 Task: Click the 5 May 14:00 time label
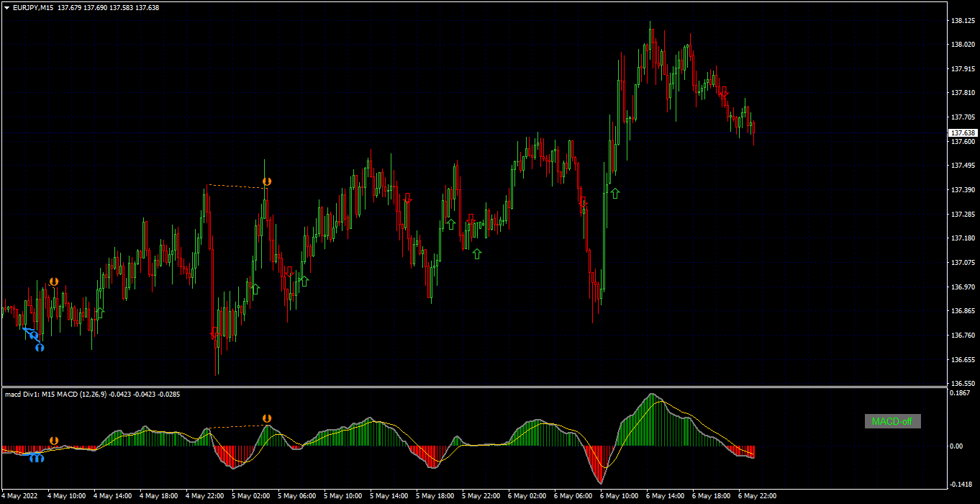point(389,496)
